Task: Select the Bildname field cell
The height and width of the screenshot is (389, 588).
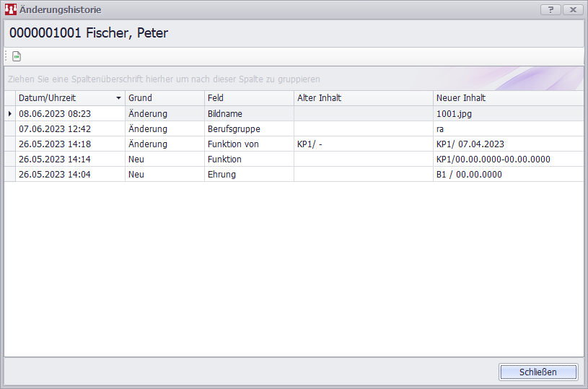Action: click(248, 114)
